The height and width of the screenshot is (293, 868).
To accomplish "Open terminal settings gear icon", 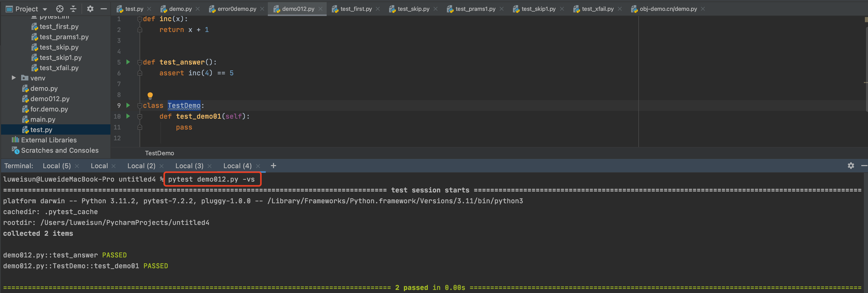I will (x=850, y=166).
